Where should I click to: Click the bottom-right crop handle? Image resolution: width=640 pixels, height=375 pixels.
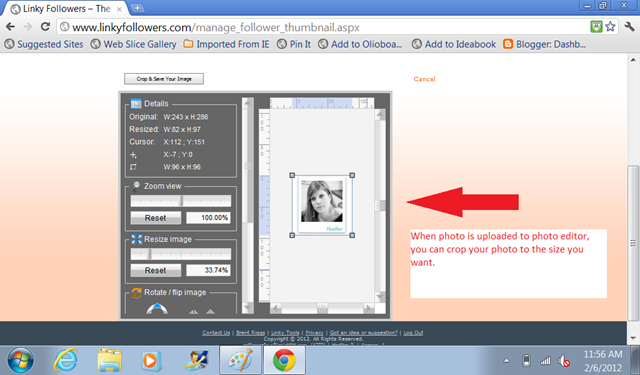click(352, 235)
